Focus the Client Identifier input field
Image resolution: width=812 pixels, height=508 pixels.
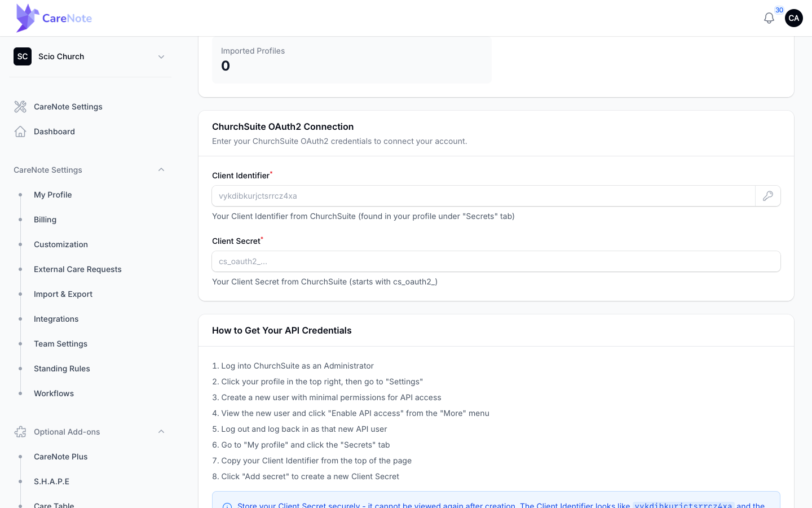pyautogui.click(x=484, y=196)
